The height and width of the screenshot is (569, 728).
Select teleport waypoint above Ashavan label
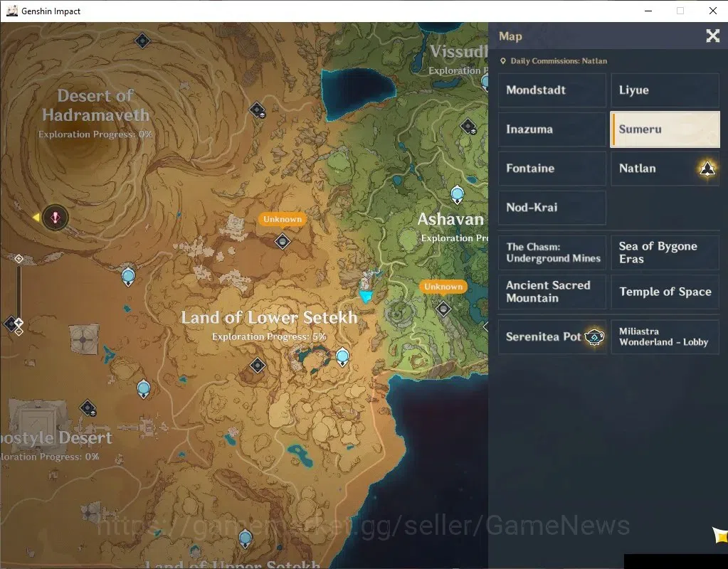pyautogui.click(x=458, y=194)
